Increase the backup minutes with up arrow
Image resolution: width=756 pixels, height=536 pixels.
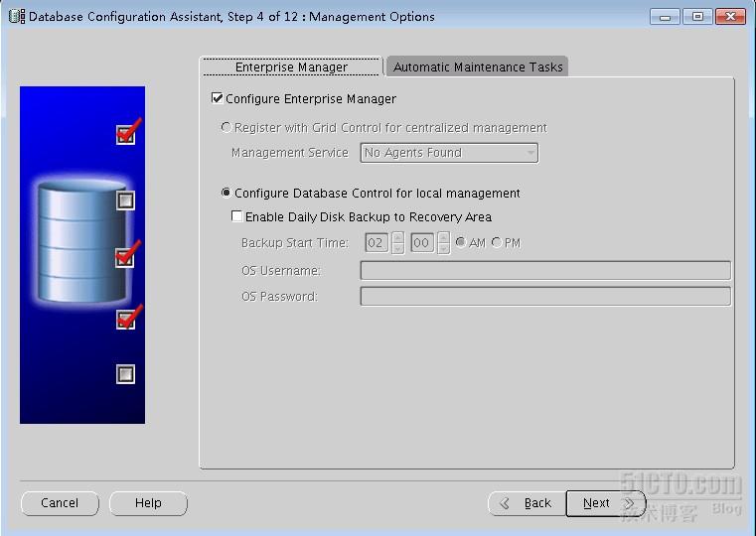coord(444,237)
